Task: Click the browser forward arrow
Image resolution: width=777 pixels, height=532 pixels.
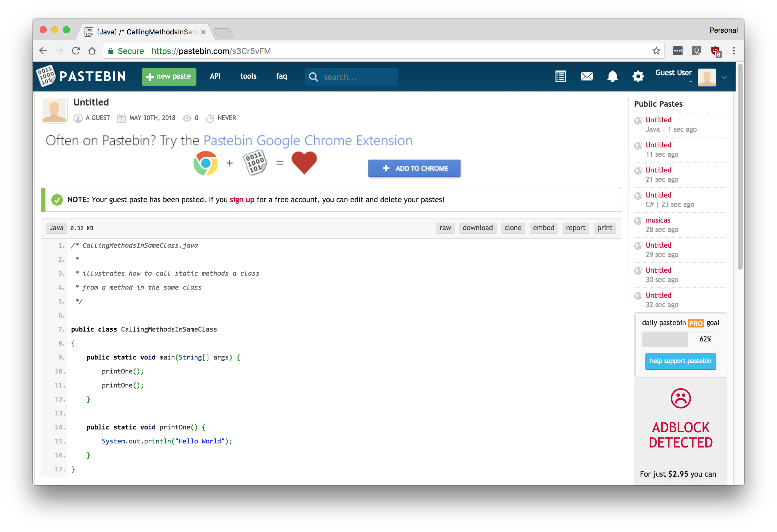Action: [x=59, y=51]
